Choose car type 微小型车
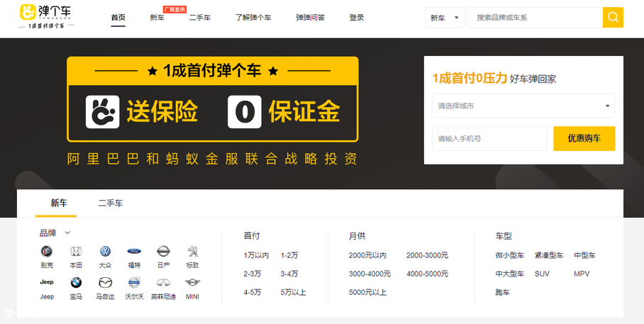The height and width of the screenshot is (324, 644). pyautogui.click(x=510, y=255)
